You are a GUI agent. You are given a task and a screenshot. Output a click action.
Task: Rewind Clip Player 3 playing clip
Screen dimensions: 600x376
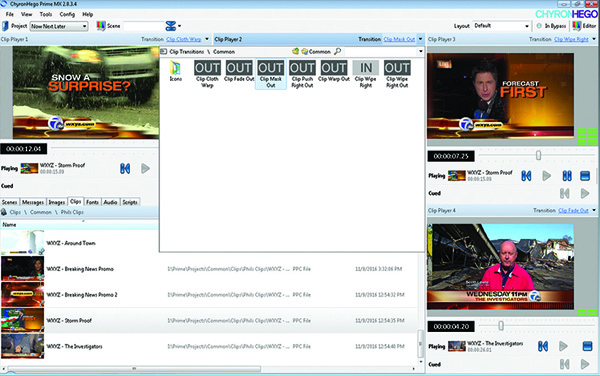pyautogui.click(x=526, y=176)
